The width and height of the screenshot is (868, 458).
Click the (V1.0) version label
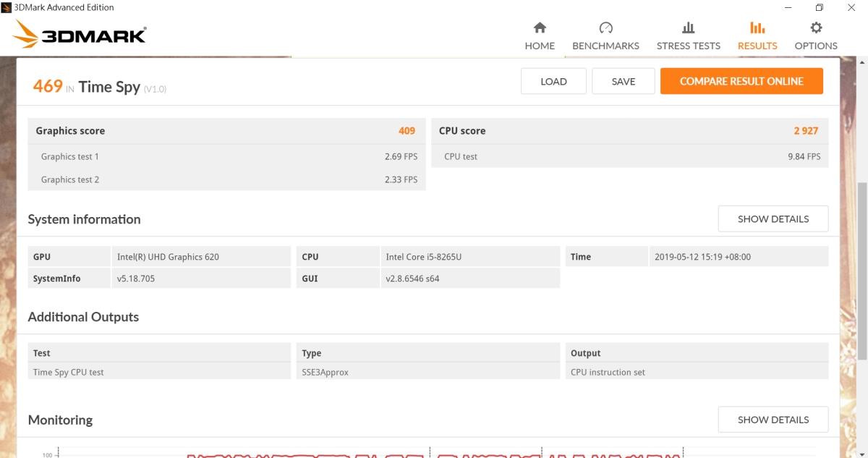(x=155, y=89)
